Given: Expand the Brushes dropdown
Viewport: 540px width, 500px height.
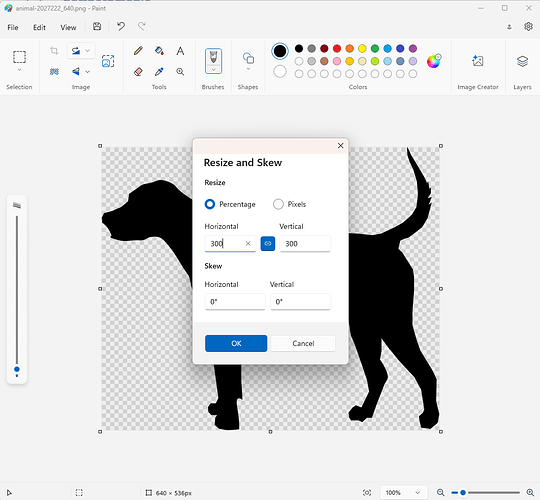Looking at the screenshot, I should [214, 69].
